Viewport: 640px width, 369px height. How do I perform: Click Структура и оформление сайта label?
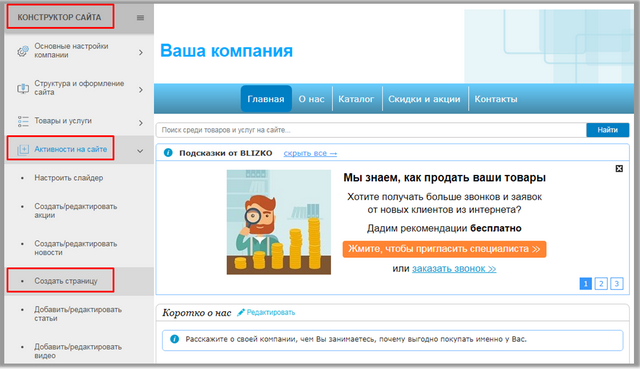[79, 88]
